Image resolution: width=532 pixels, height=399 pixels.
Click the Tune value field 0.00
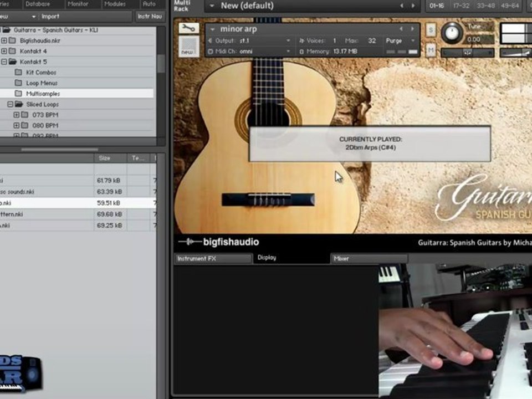click(479, 39)
